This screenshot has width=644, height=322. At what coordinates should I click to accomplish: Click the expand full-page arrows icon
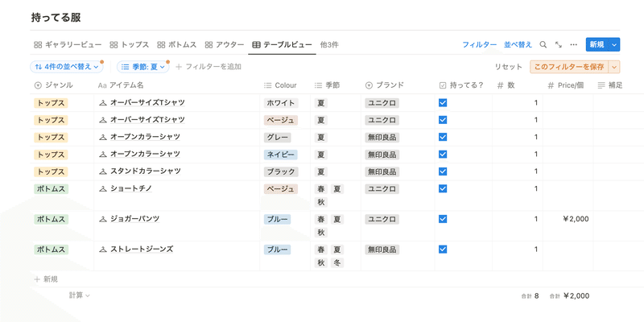(x=559, y=45)
